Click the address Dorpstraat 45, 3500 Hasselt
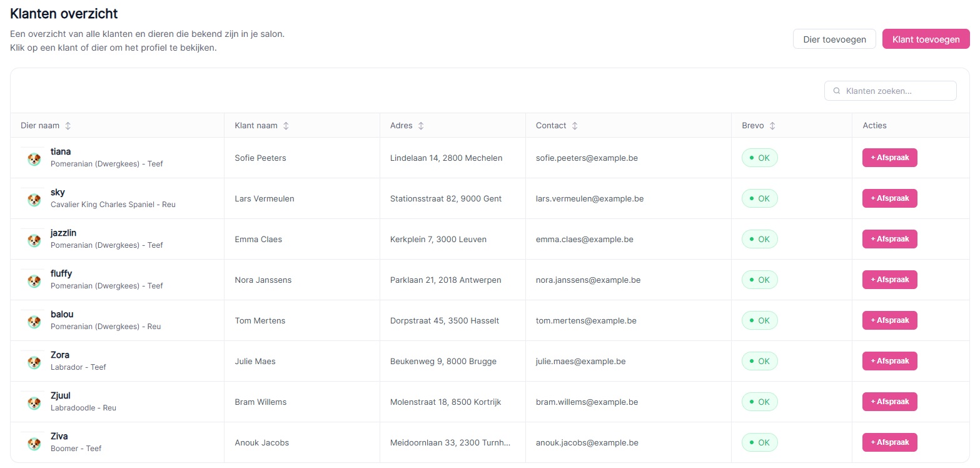The height and width of the screenshot is (468, 980). coord(445,320)
